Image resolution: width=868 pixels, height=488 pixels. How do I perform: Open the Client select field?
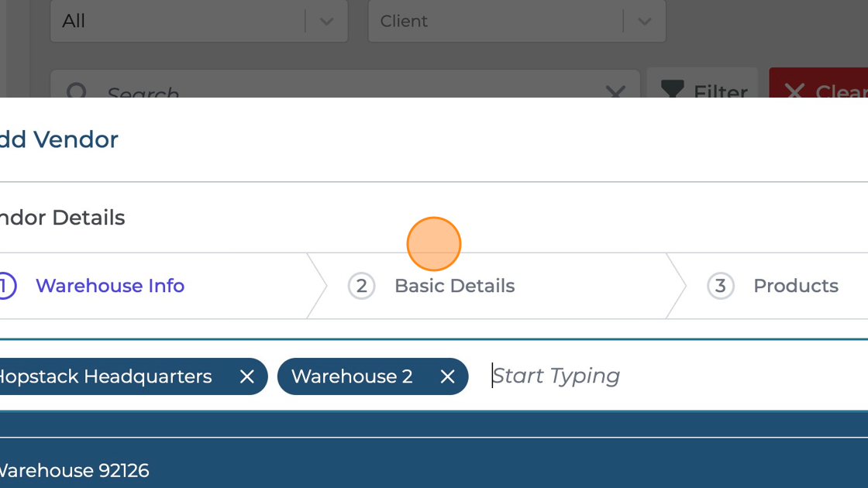pos(496,22)
